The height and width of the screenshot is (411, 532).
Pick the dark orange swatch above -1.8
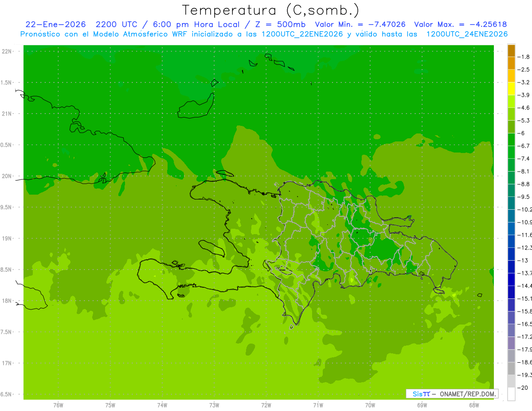coord(511,51)
